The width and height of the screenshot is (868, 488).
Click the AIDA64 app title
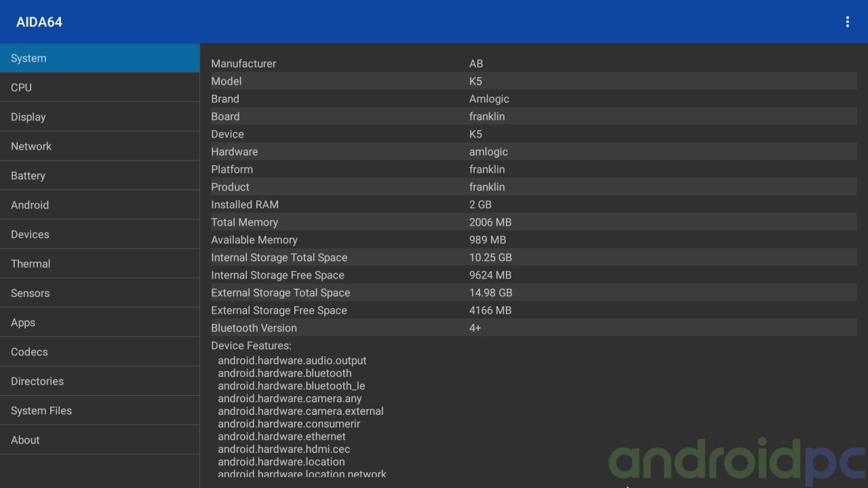(x=39, y=22)
